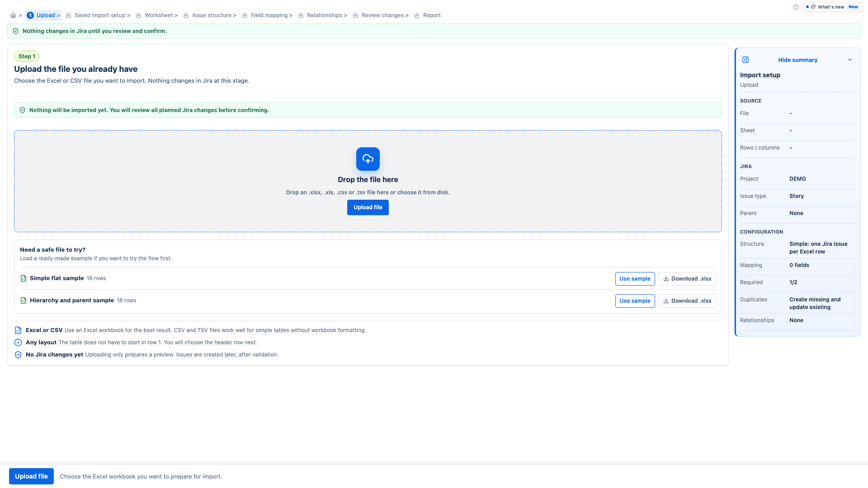
Task: Click the Excel or CSV document icon
Action: [18, 330]
